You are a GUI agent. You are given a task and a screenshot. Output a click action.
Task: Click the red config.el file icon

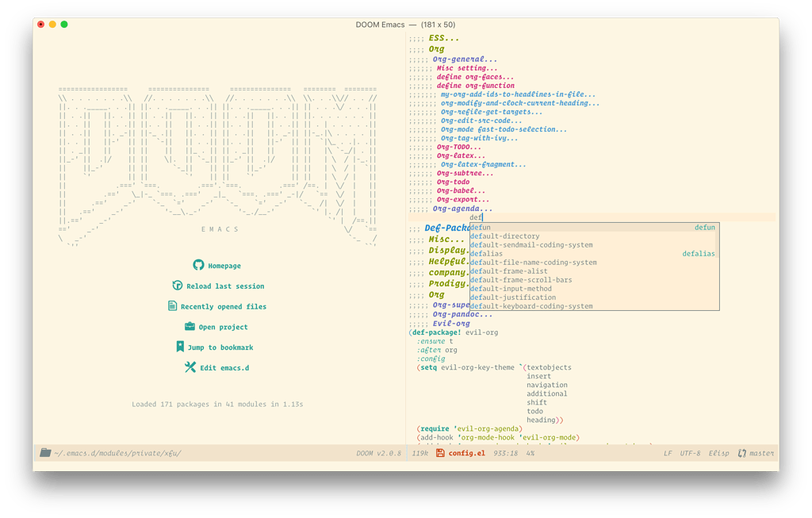439,453
